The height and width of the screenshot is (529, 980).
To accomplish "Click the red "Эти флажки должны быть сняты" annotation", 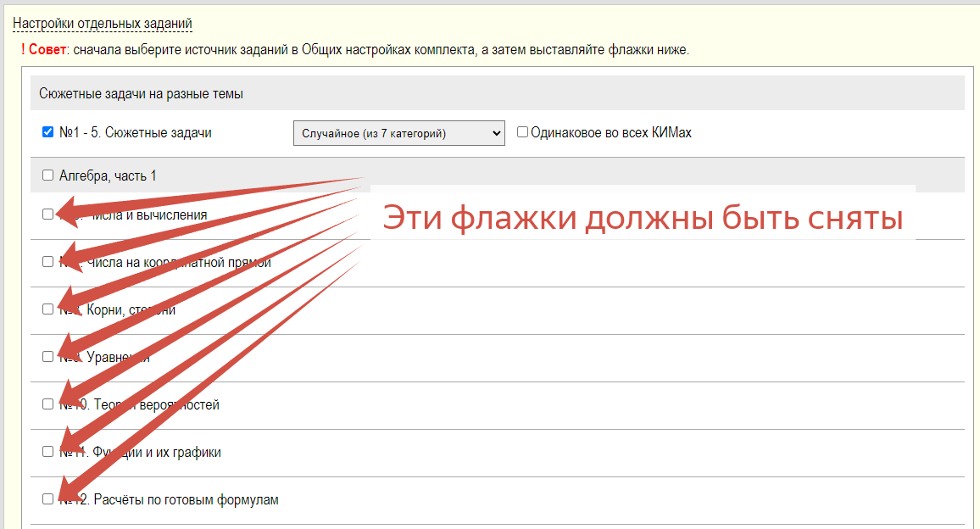I will (642, 220).
